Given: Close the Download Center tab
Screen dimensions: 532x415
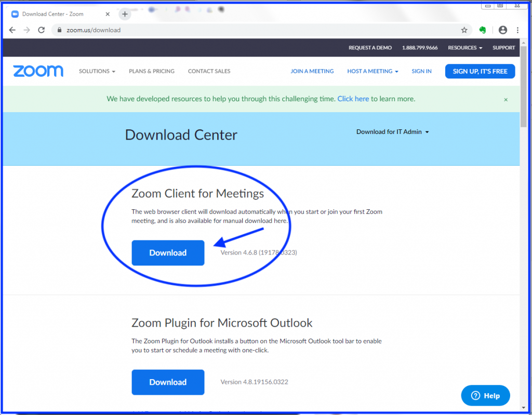Looking at the screenshot, I should (108, 14).
